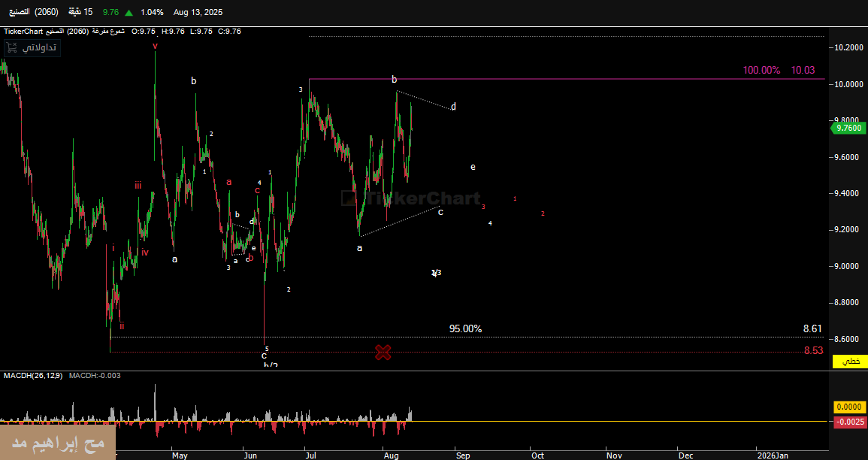The width and height of the screenshot is (868, 460).
Task: Click the Sep label on time axis
Action: click(463, 456)
